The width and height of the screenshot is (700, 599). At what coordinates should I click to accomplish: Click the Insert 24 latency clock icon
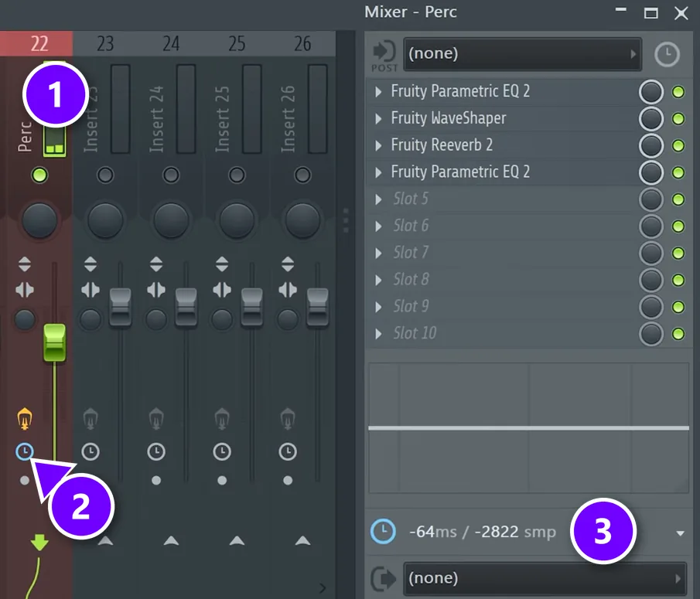point(156,452)
